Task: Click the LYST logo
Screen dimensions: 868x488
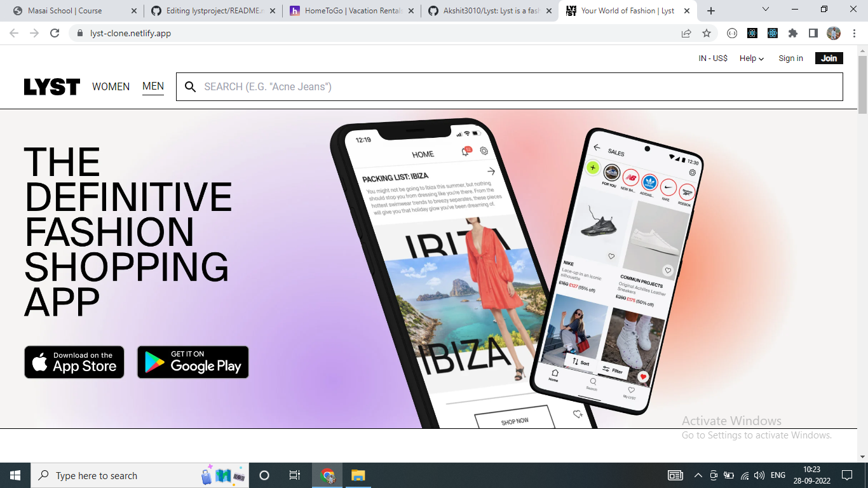Action: (x=52, y=86)
